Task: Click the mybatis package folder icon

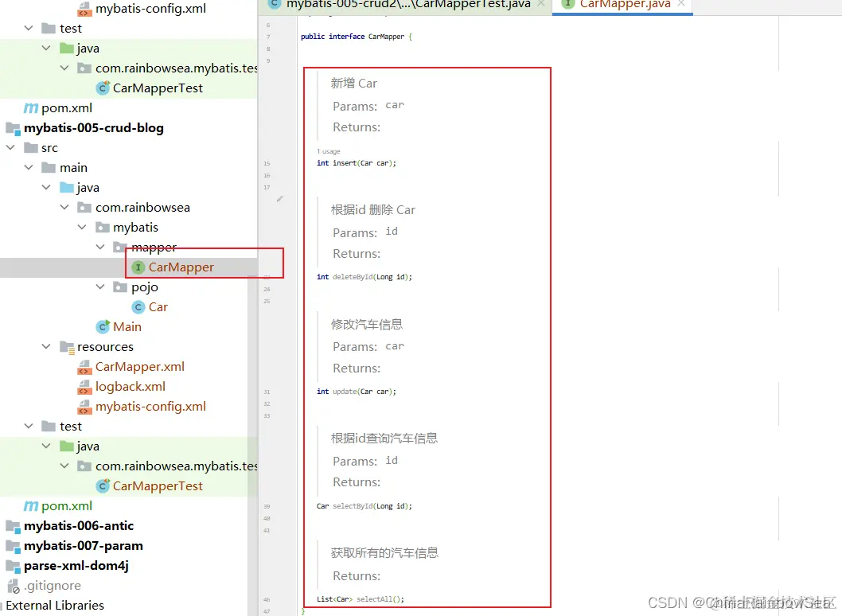Action: point(102,227)
